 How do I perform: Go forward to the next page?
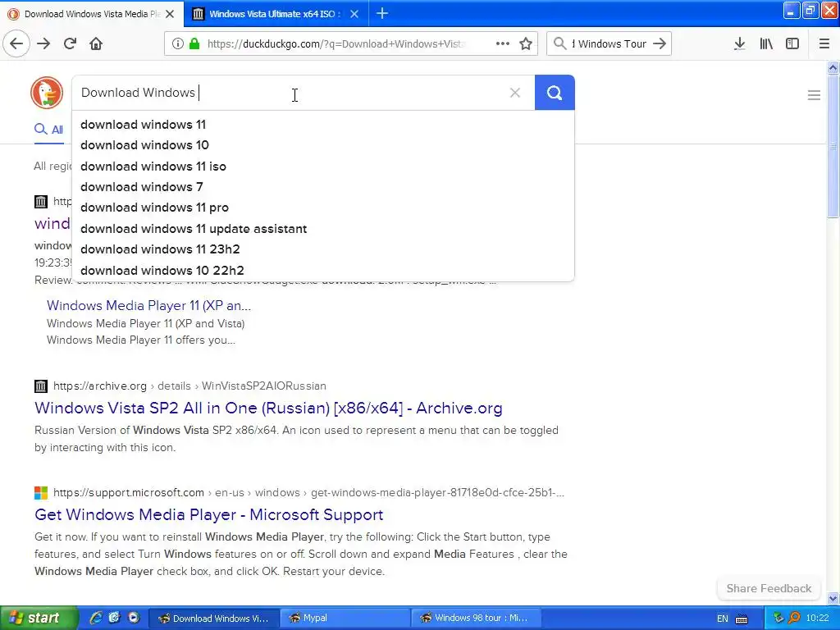[43, 43]
